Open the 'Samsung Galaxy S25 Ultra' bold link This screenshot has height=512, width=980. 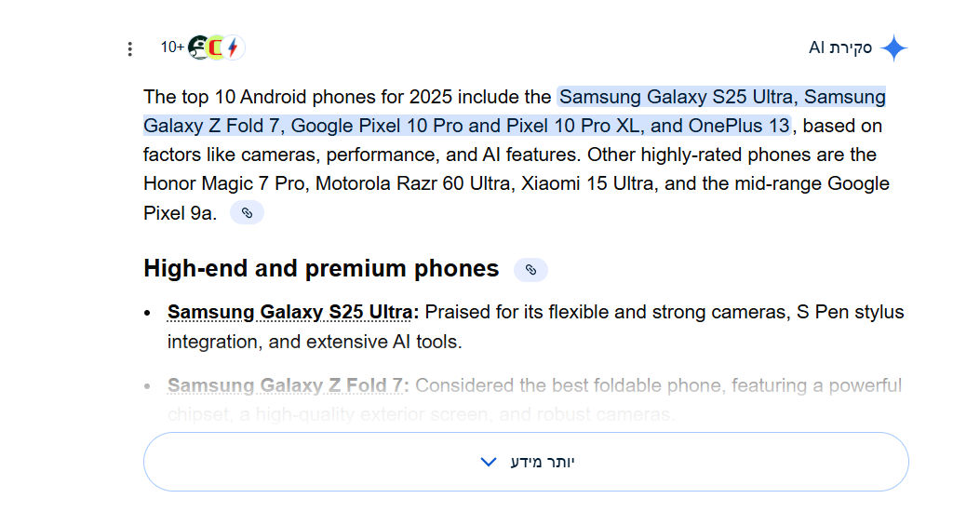coord(289,312)
